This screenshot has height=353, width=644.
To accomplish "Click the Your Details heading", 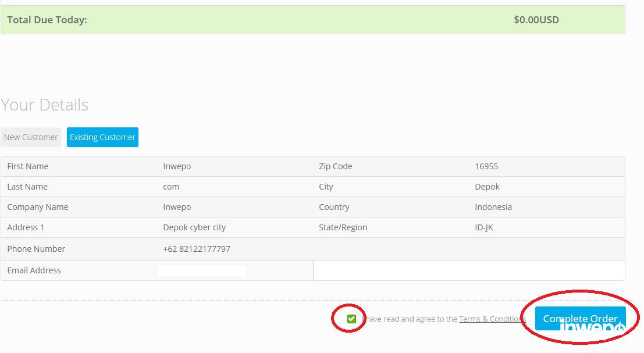I will 44,105.
